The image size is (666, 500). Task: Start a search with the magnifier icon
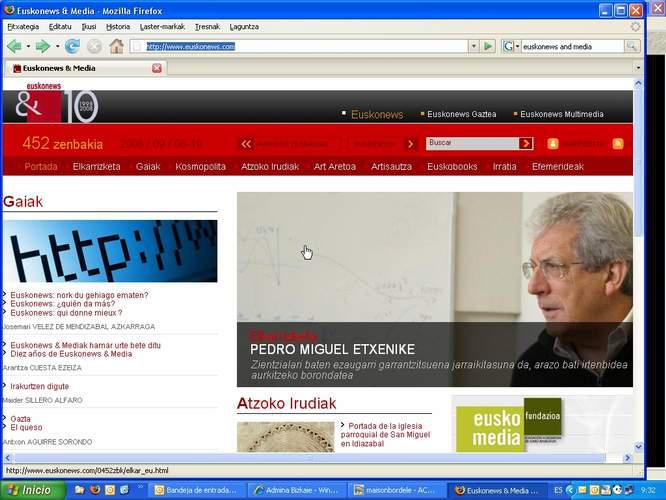(x=632, y=46)
